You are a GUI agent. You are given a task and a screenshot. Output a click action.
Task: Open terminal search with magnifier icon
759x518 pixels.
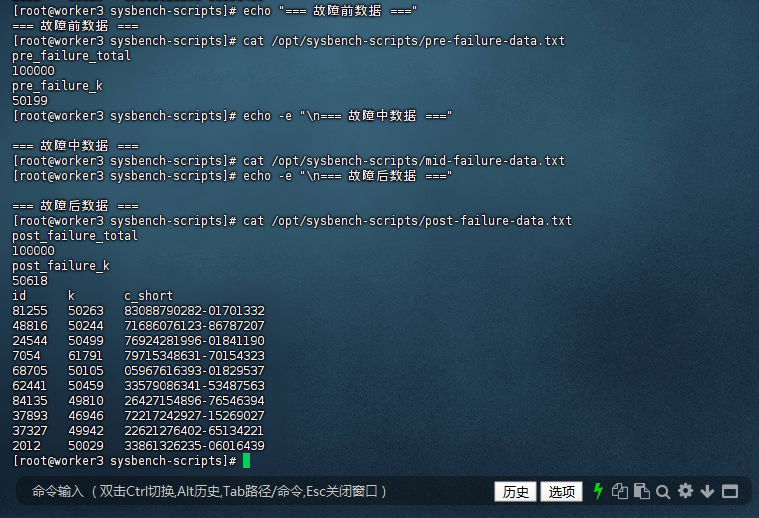pyautogui.click(x=663, y=492)
